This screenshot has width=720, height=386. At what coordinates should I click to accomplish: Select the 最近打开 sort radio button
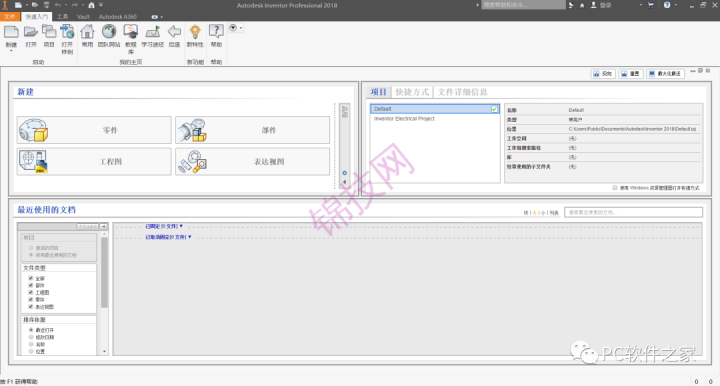(x=31, y=330)
